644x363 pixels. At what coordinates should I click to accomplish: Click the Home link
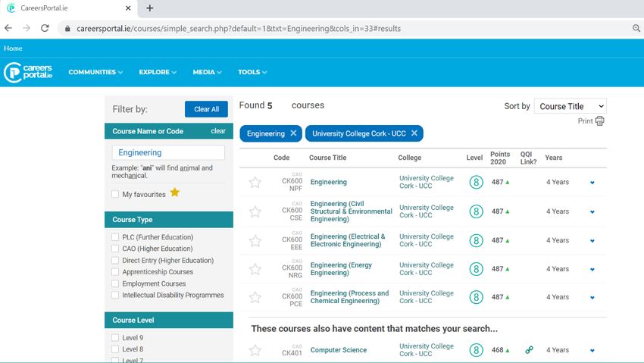pyautogui.click(x=13, y=48)
